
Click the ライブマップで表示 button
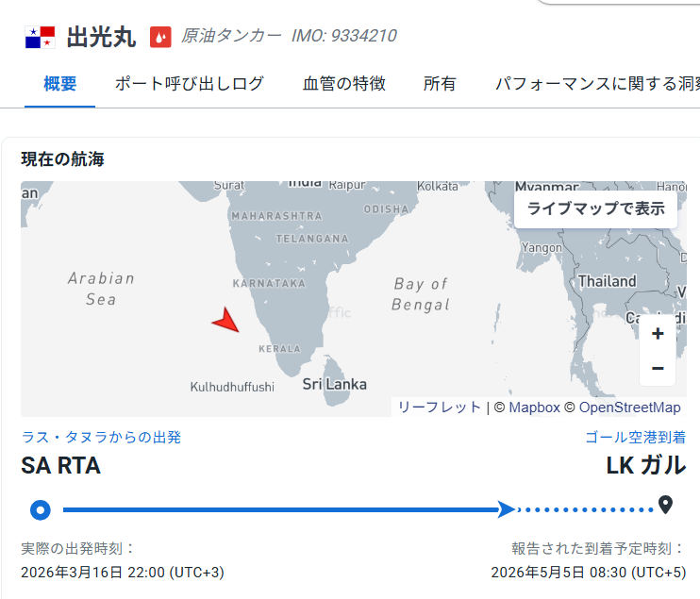point(595,208)
